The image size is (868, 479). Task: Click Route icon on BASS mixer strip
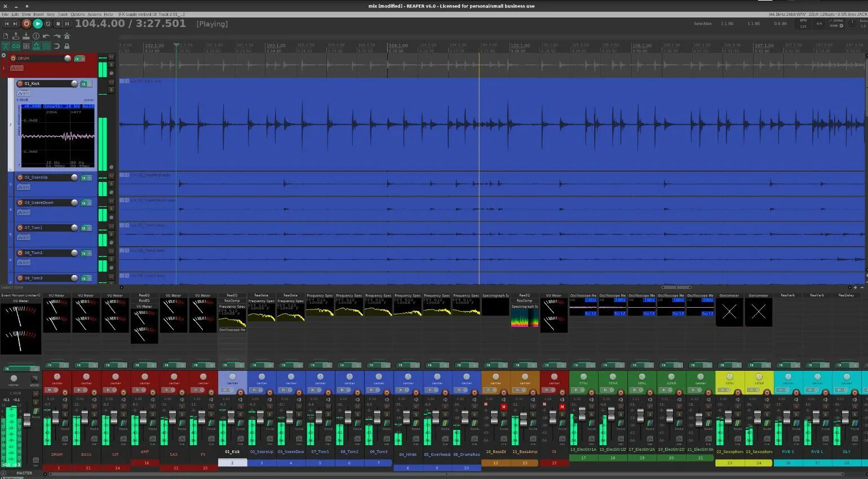[x=94, y=423]
